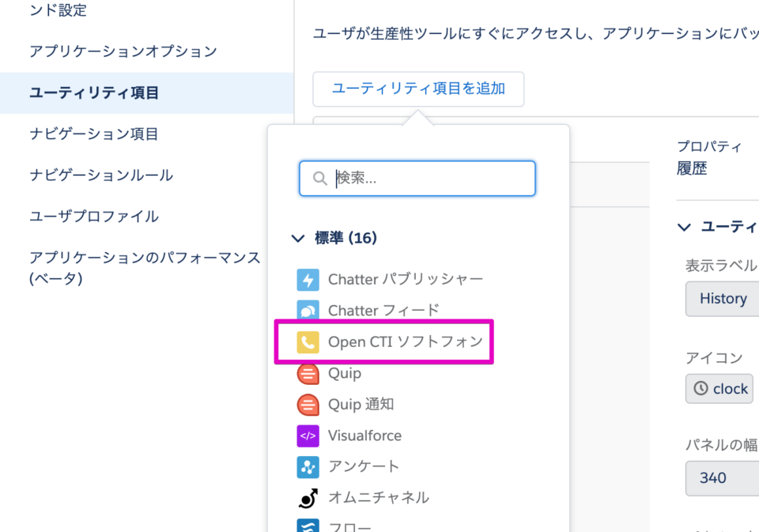Screen dimensions: 759x532
Task: Select the アンケート survey icon
Action: coord(308,466)
